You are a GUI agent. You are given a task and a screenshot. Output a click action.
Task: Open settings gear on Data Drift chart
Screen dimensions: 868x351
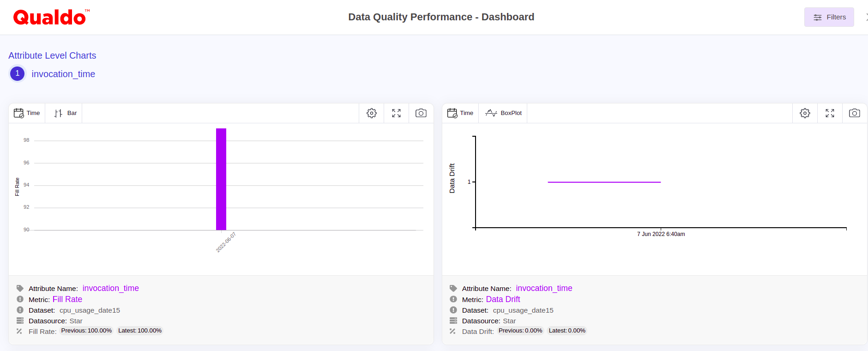[805, 113]
